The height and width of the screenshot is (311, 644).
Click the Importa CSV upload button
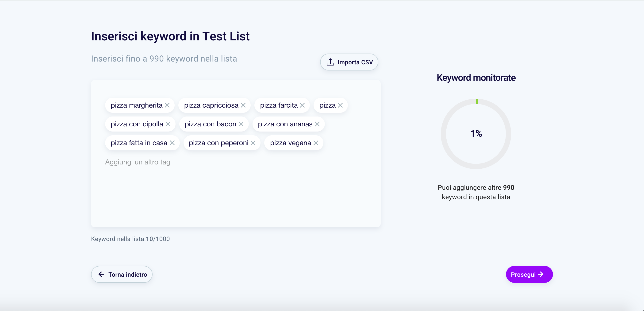coord(349,62)
